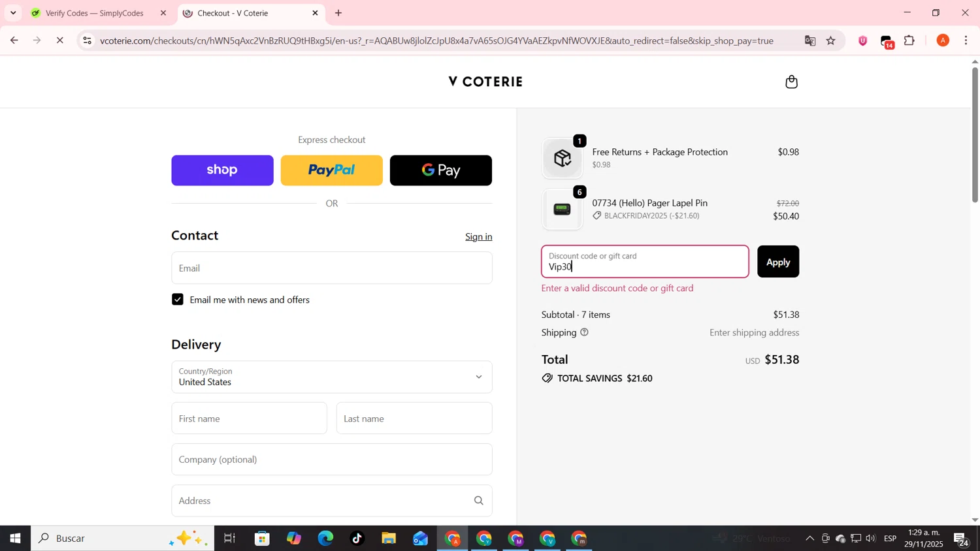Close the Checkout V Coterie tab

pyautogui.click(x=315, y=13)
